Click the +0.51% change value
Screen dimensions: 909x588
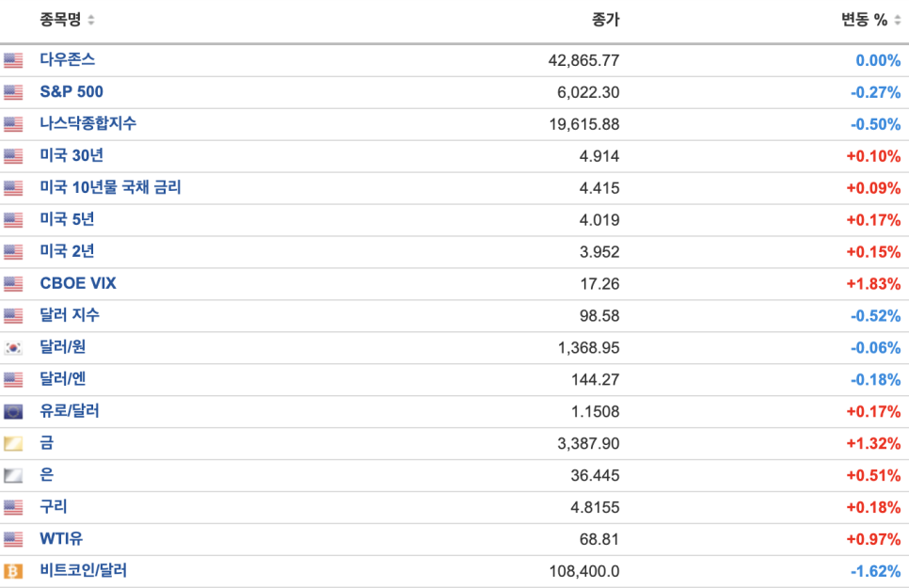click(873, 475)
